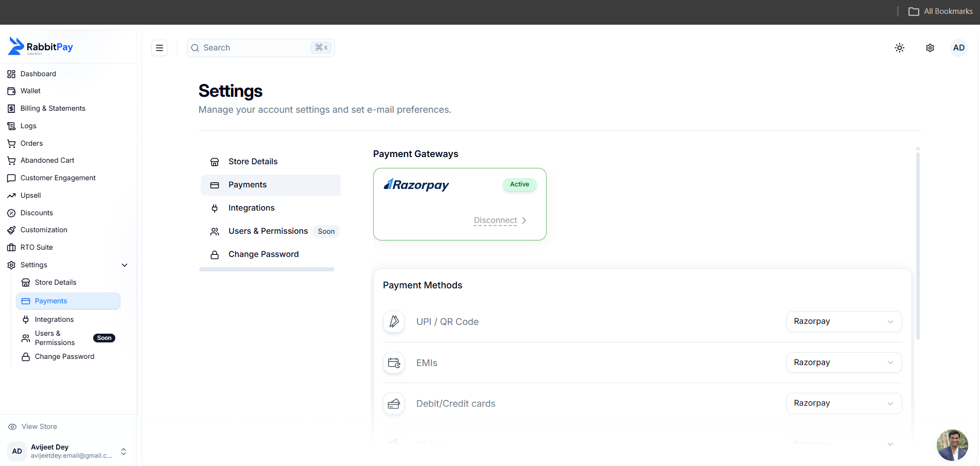
Task: Open the EMIs gateway dropdown
Action: tap(844, 363)
